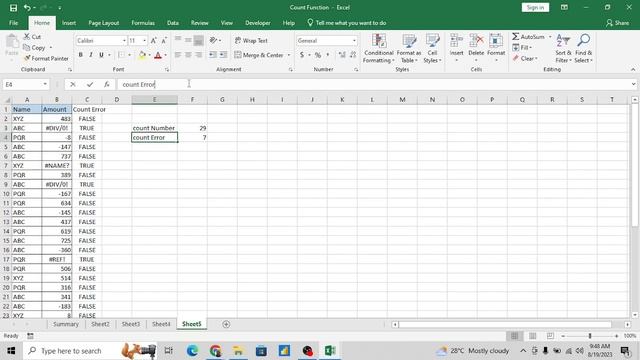The image size is (640, 360).
Task: Open Font dialog launcher
Action: click(x=167, y=70)
